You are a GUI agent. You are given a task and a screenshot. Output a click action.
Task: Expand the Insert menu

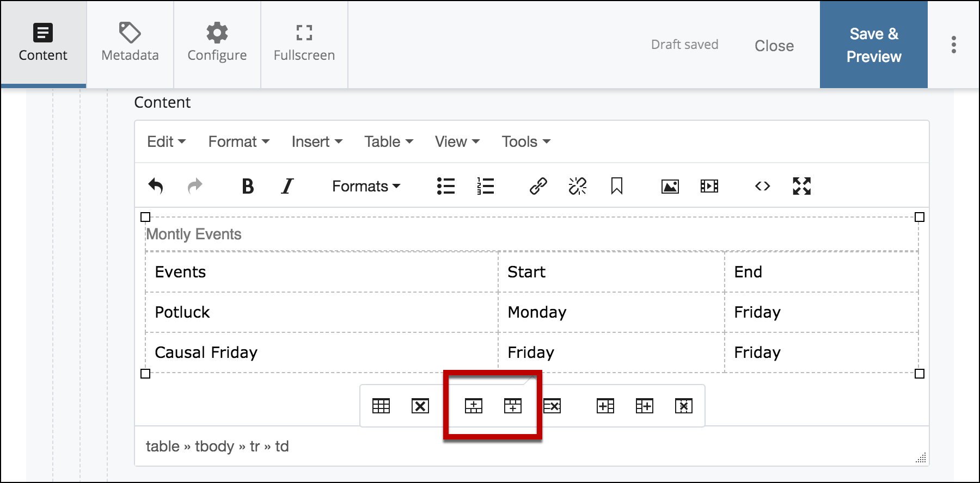coord(316,141)
